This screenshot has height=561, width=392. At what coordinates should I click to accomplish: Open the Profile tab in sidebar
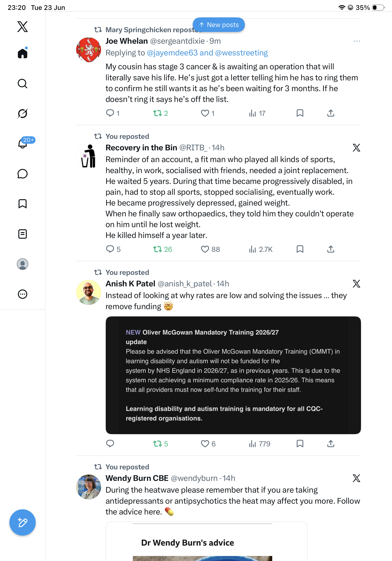click(23, 264)
